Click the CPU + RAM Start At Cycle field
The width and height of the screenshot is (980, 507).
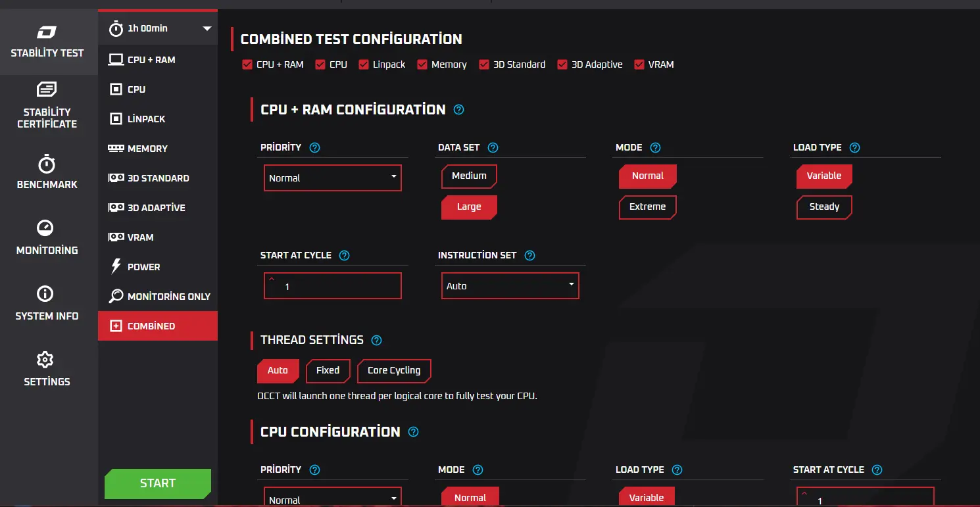[333, 286]
